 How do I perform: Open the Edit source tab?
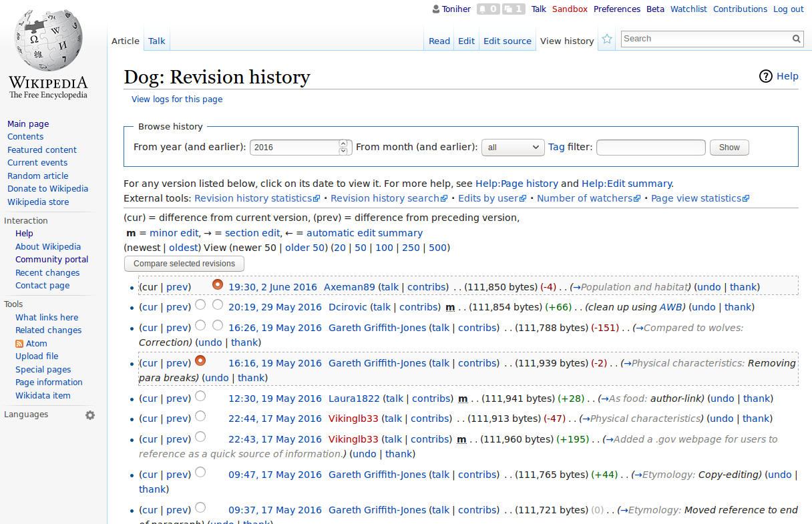pos(507,41)
